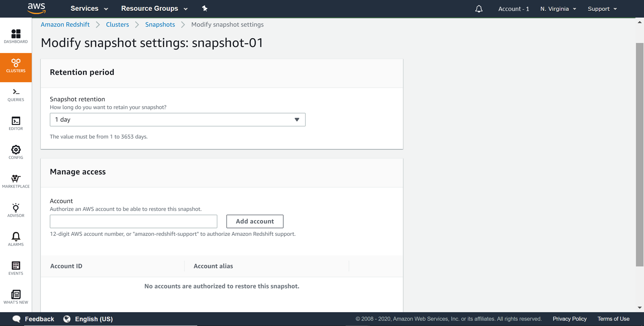Open the N. Virginia region dropdown

pos(558,9)
